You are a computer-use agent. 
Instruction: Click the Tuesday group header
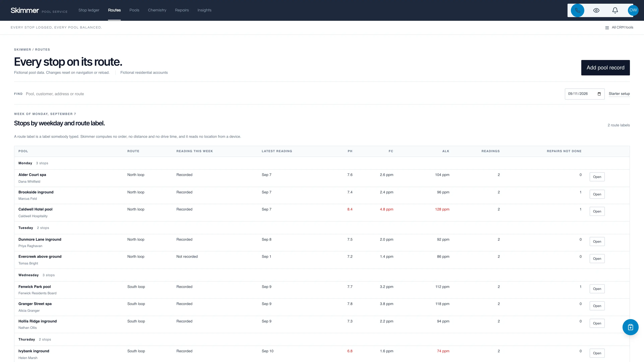pyautogui.click(x=322, y=228)
